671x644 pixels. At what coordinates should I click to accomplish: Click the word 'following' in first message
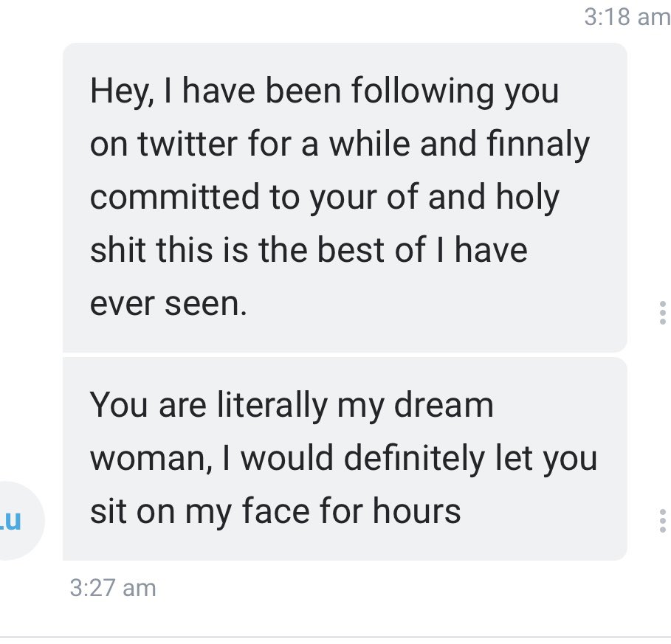(x=423, y=92)
